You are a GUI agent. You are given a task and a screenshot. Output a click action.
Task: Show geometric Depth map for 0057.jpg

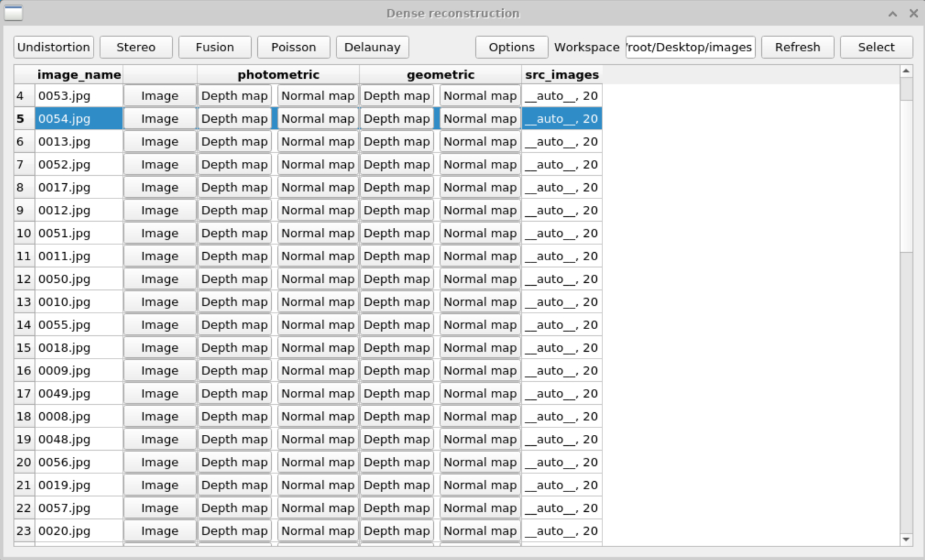point(397,508)
